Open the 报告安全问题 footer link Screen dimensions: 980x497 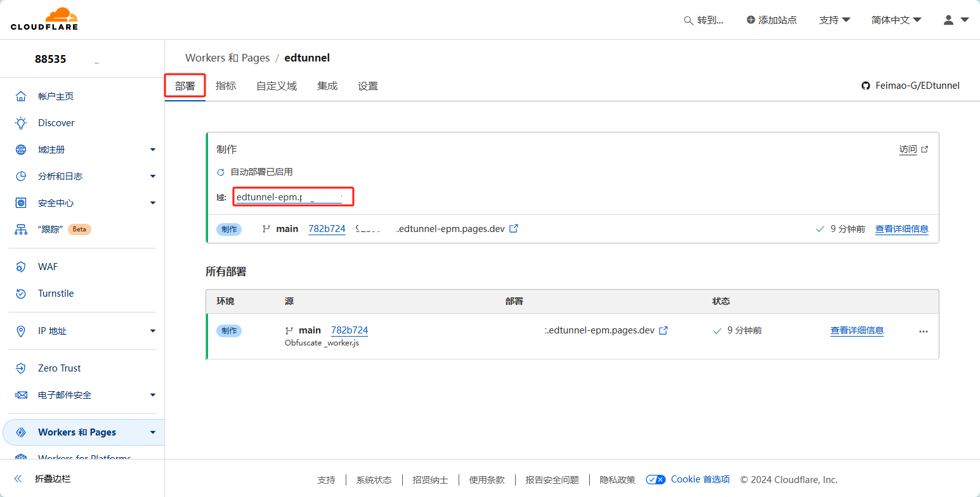click(552, 480)
